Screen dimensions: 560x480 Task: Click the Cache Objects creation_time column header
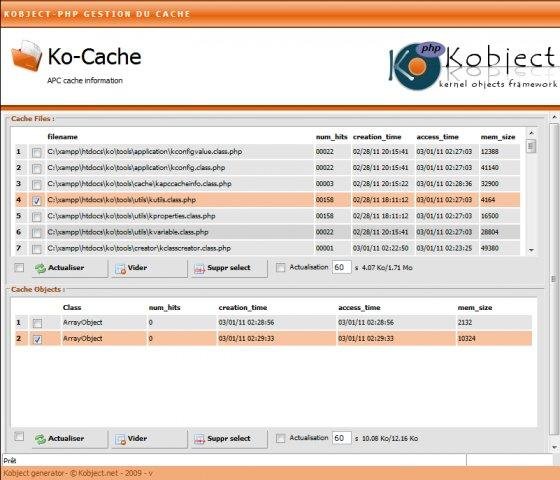pos(242,308)
